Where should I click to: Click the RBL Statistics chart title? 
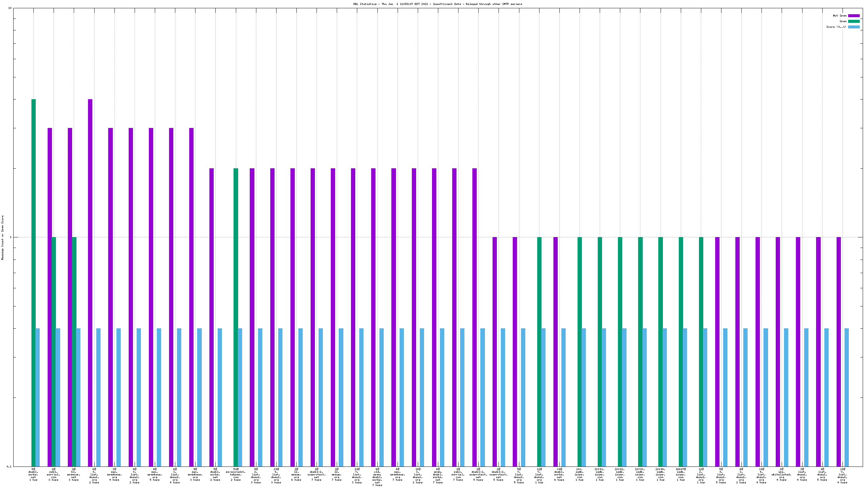pos(437,4)
